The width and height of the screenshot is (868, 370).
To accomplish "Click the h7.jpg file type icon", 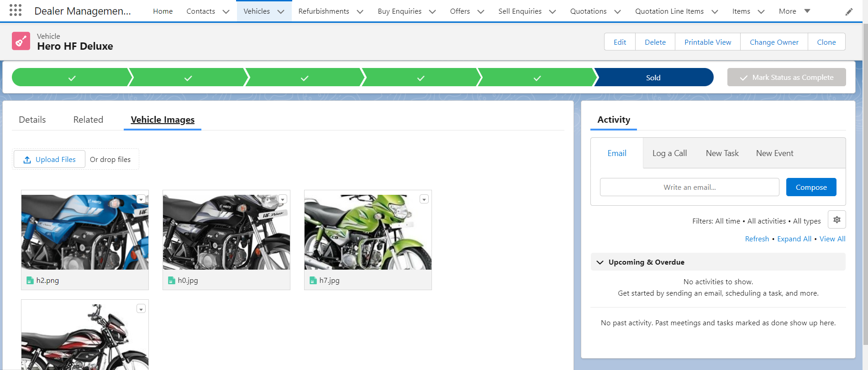I will click(x=313, y=281).
